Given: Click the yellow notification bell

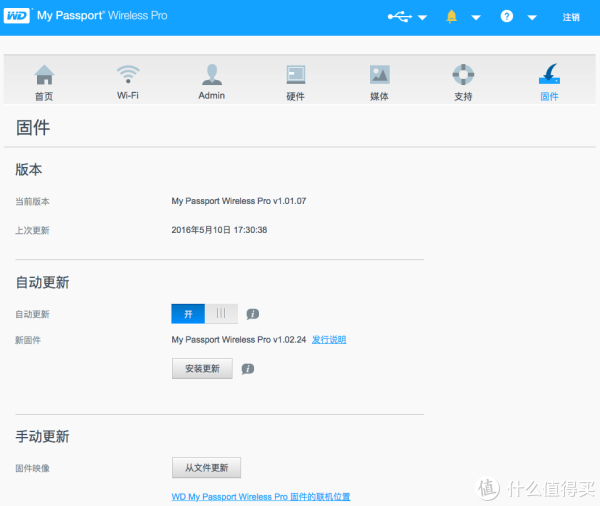Looking at the screenshot, I should 452,16.
